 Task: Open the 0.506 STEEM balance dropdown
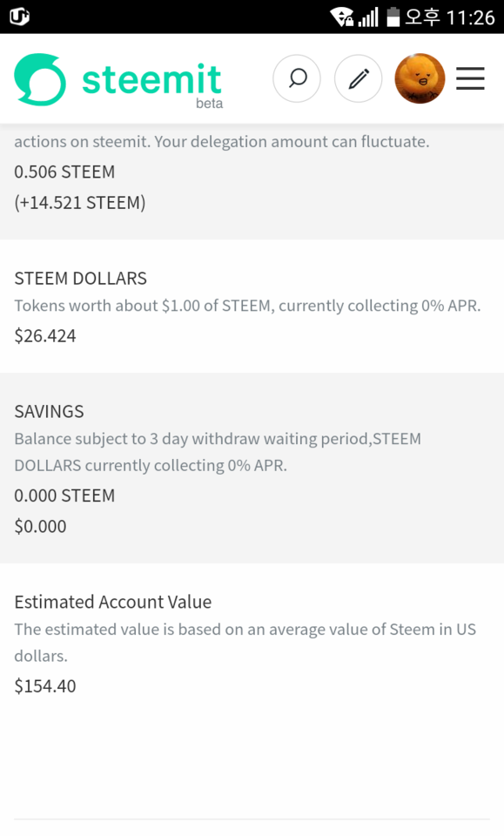[64, 172]
